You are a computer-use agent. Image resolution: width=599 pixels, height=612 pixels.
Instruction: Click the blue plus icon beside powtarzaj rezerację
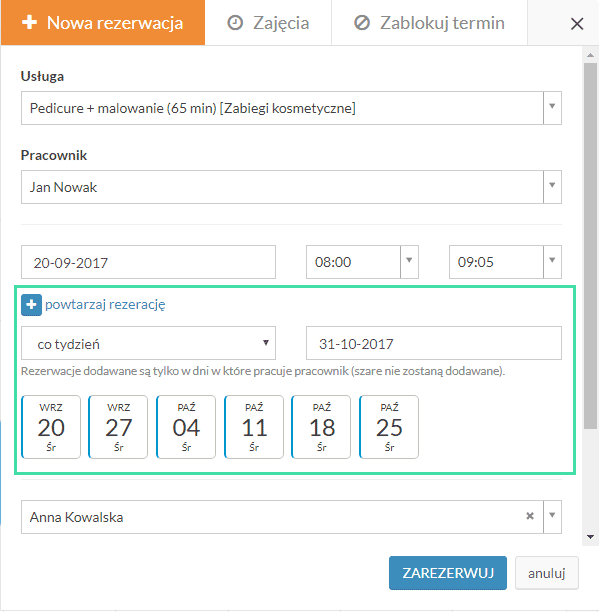click(x=31, y=305)
